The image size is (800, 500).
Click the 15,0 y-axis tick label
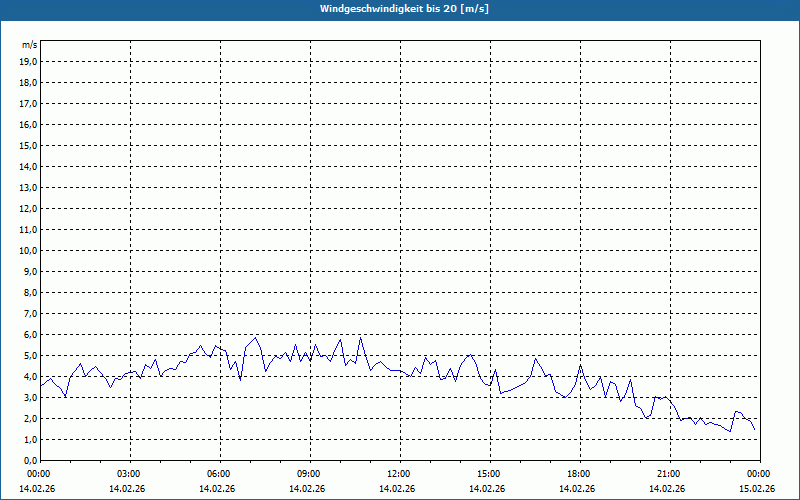29,146
